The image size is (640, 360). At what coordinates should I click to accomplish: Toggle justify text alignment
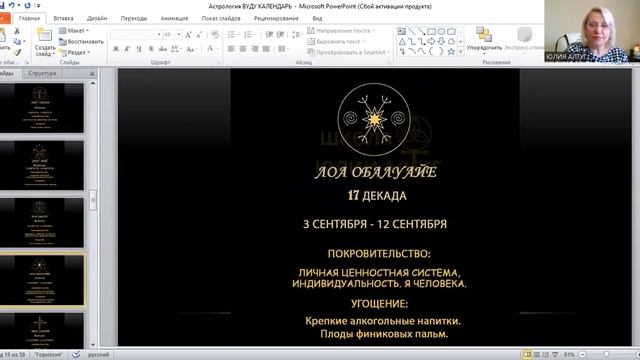[x=267, y=49]
